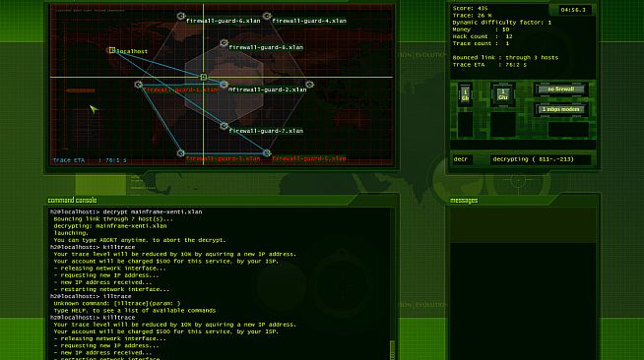Select the firewall-guard-4.xlan node icon
Screen dimensions: 644x360
pyautogui.click(x=267, y=16)
